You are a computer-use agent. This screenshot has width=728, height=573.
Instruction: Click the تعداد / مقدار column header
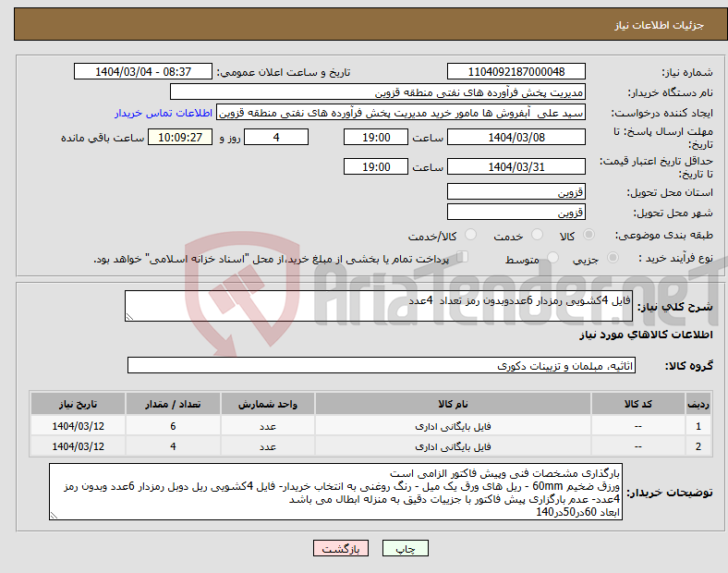coord(173,404)
